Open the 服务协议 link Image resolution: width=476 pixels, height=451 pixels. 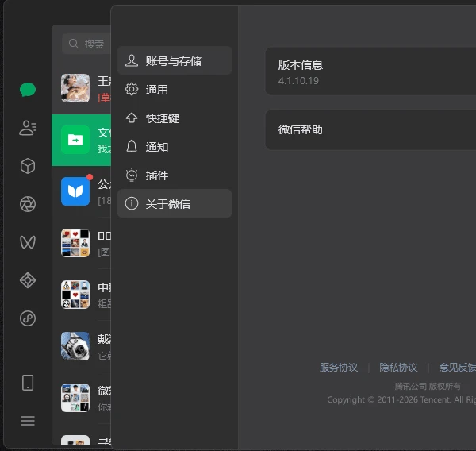(x=339, y=368)
